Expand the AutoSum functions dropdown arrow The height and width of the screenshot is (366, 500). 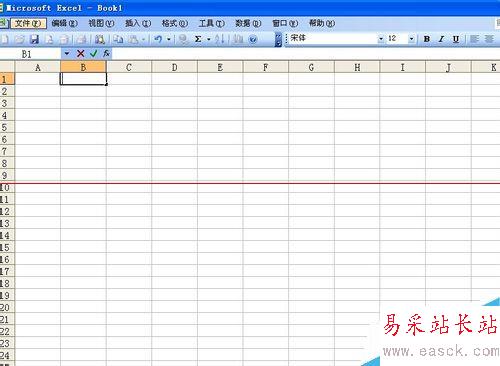point(209,39)
